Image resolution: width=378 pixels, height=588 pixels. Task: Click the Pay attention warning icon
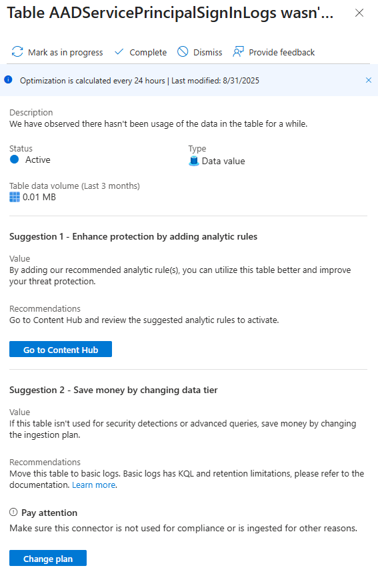click(13, 512)
